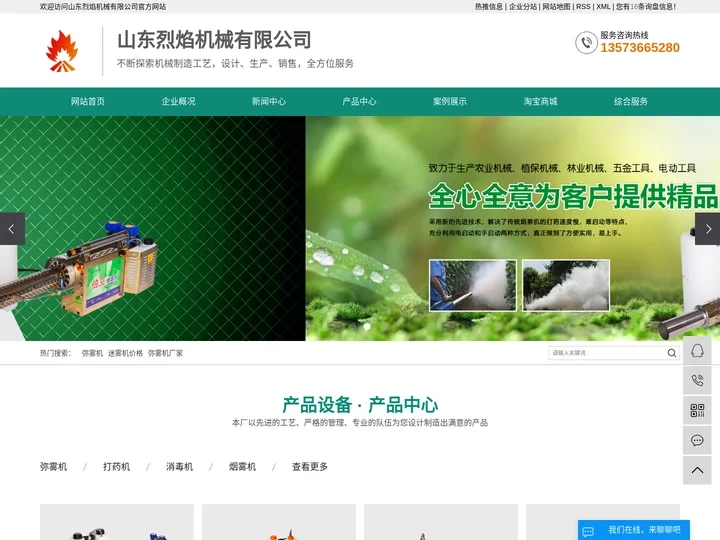Click 网站地图 top link
The width and height of the screenshot is (720, 540).
click(x=556, y=6)
